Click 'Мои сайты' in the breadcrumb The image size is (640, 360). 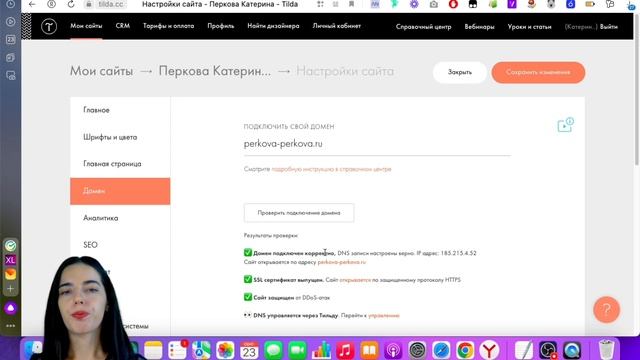tap(101, 71)
